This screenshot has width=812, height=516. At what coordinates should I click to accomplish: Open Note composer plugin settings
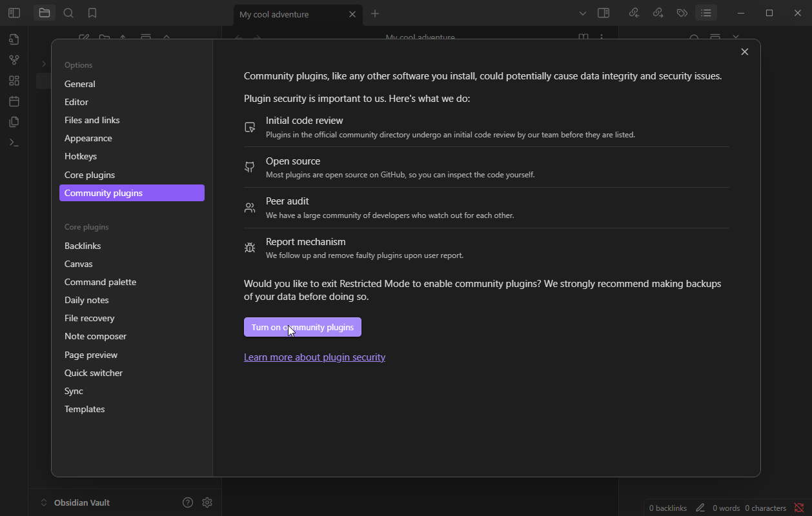pos(132,336)
